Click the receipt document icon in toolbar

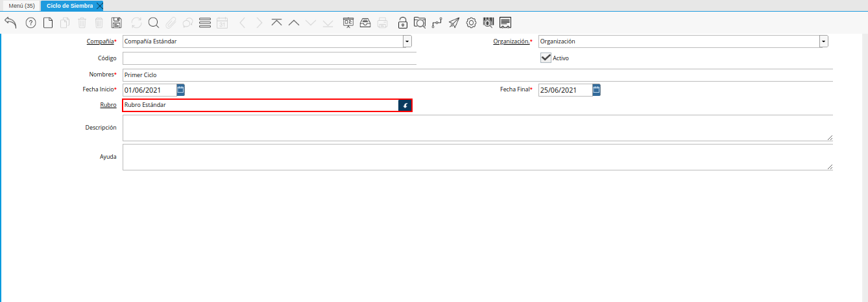tap(506, 23)
